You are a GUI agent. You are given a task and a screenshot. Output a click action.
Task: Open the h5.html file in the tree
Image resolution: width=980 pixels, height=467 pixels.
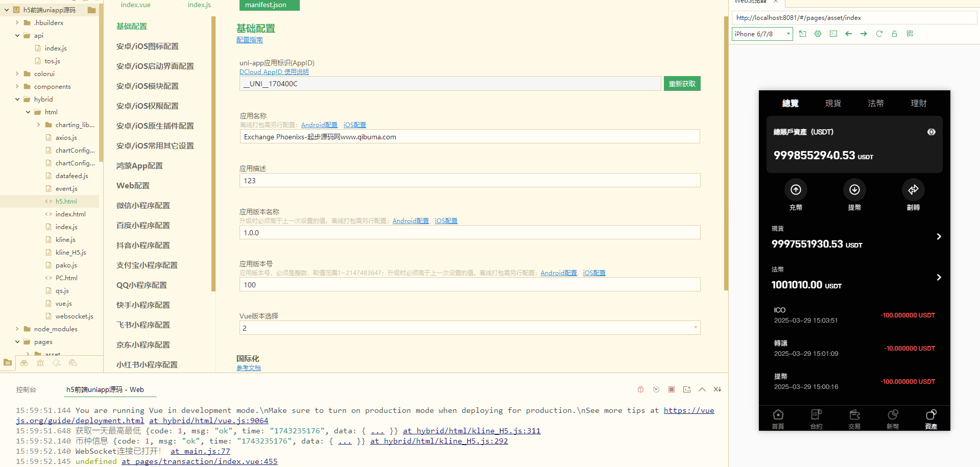coord(66,201)
